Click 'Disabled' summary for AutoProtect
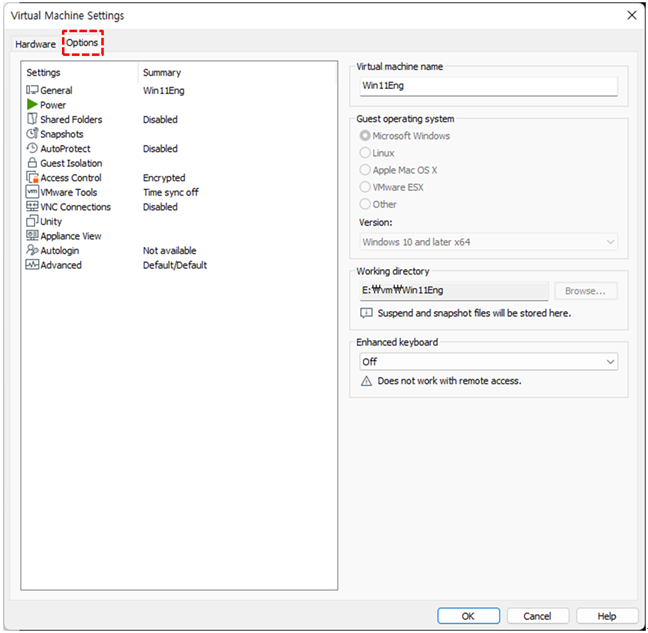648x633 pixels. pos(160,148)
